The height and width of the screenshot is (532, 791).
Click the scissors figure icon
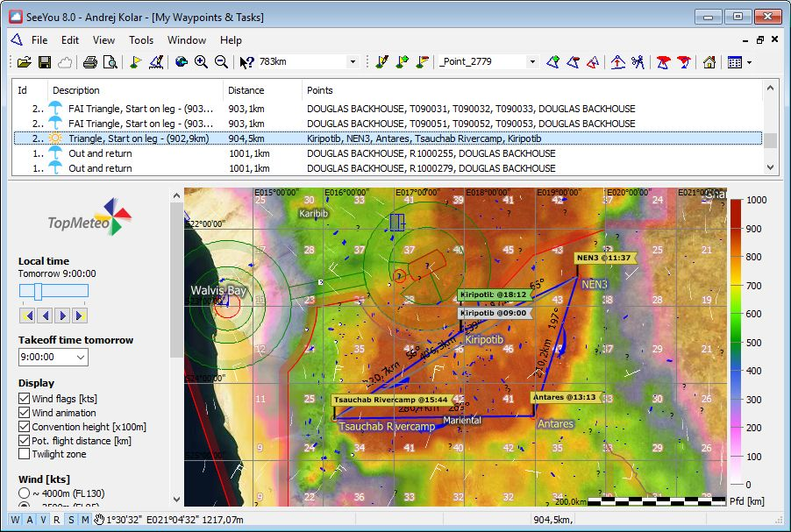[x=638, y=62]
